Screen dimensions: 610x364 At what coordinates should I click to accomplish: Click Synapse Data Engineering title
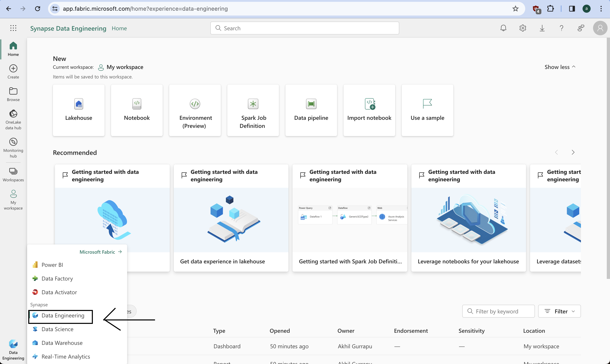68,28
